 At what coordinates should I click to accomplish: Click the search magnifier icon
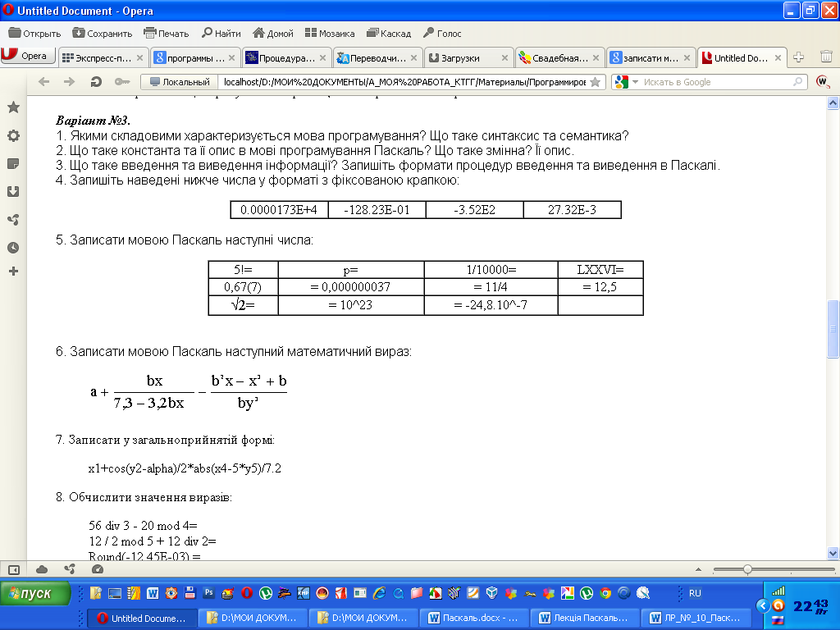[x=797, y=82]
